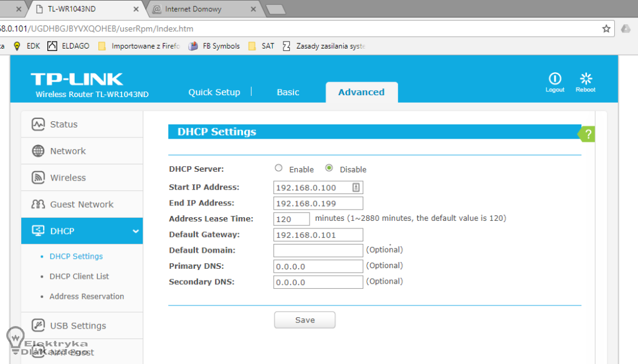Switch to the Quick Setup tab
This screenshot has height=364, width=638.
point(214,92)
